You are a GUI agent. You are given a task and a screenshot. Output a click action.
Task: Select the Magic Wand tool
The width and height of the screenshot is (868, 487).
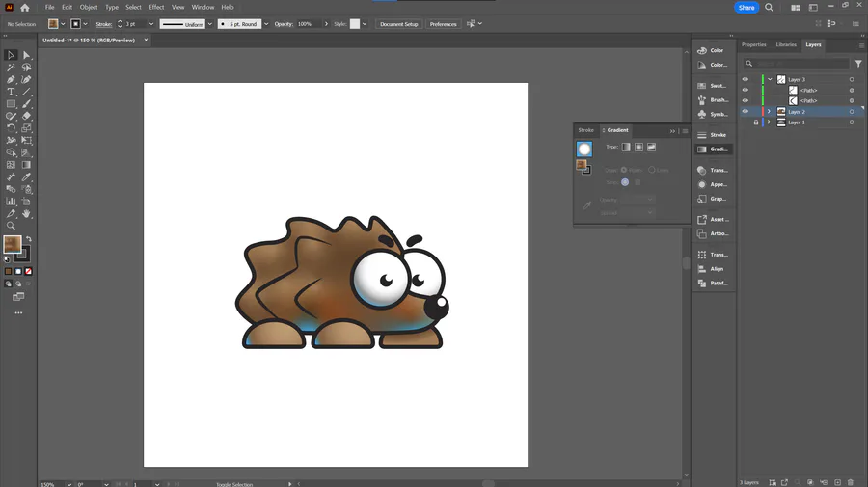click(11, 67)
